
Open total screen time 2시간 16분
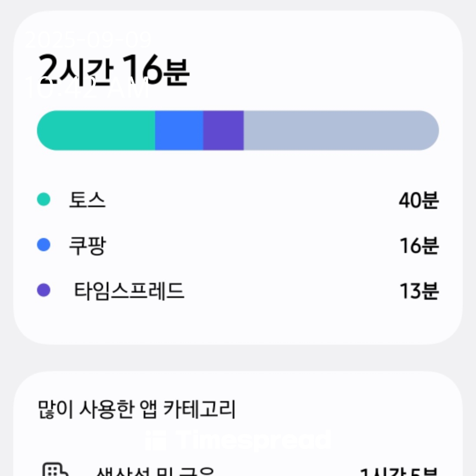pyautogui.click(x=114, y=70)
